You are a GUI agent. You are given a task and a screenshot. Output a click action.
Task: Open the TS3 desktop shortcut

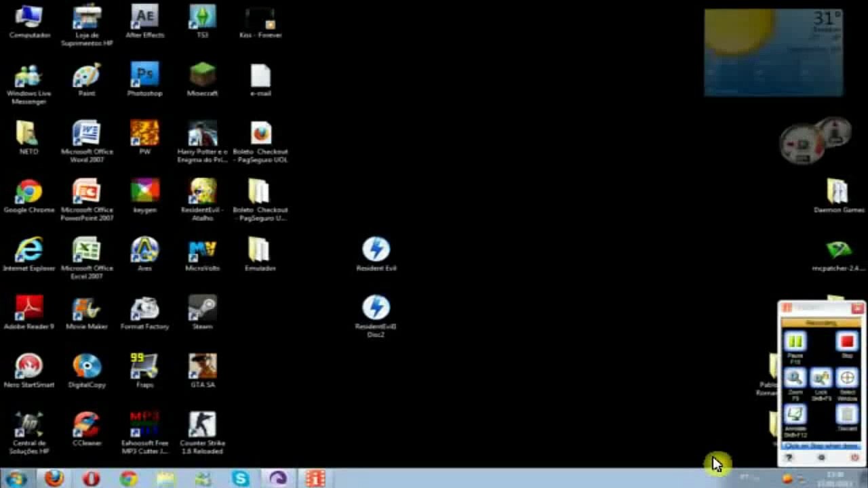coord(203,22)
